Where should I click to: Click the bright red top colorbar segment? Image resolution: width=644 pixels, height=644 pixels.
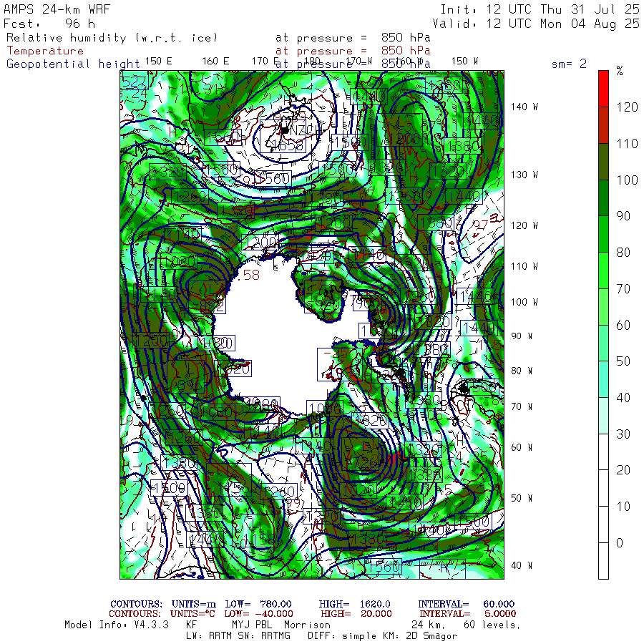pyautogui.click(x=603, y=89)
